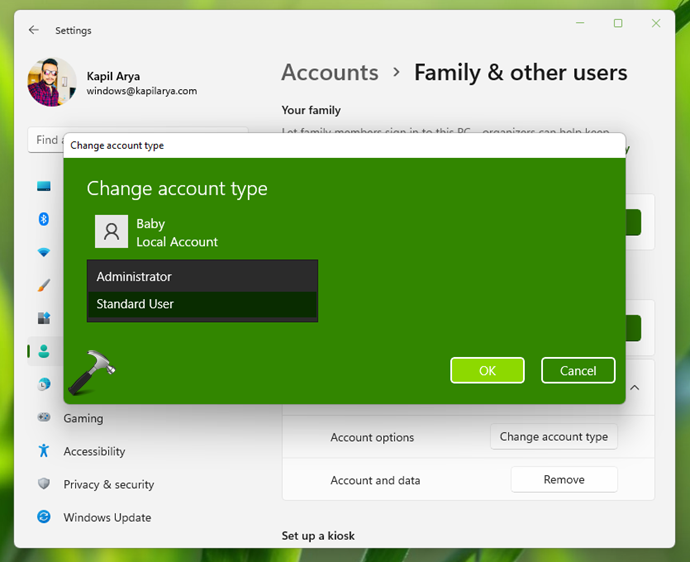Click the Accounts person icon in sidebar

pos(43,351)
